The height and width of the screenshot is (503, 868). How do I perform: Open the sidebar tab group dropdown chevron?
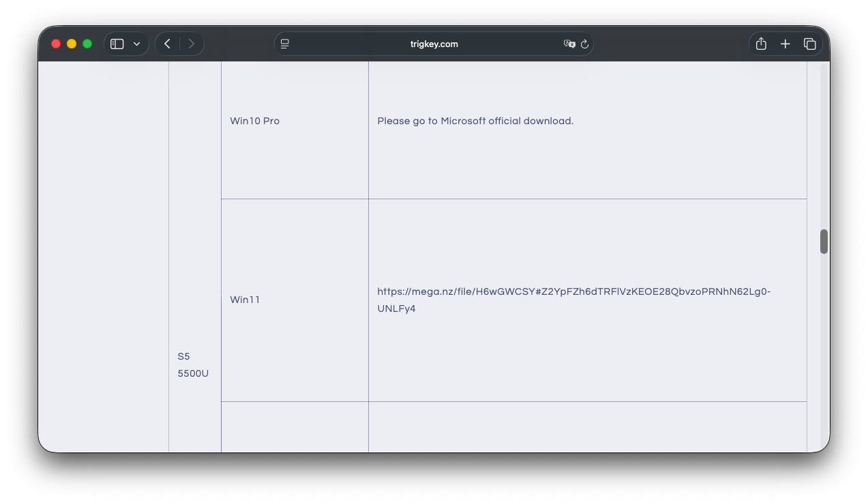(136, 44)
